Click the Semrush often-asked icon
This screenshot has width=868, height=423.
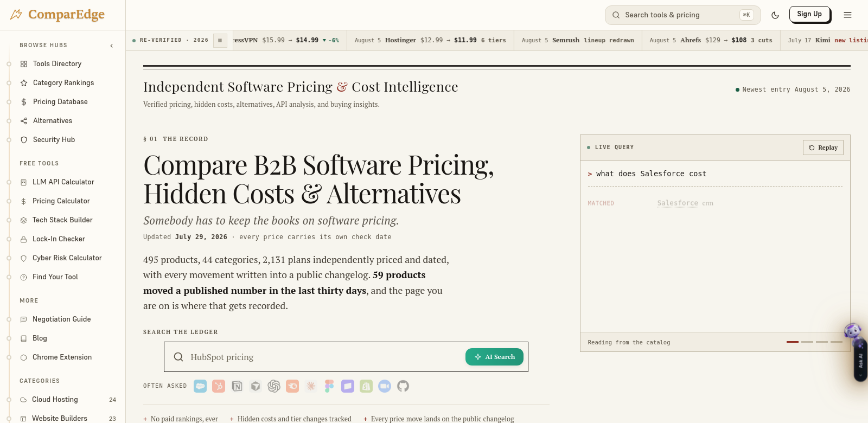[x=292, y=386]
